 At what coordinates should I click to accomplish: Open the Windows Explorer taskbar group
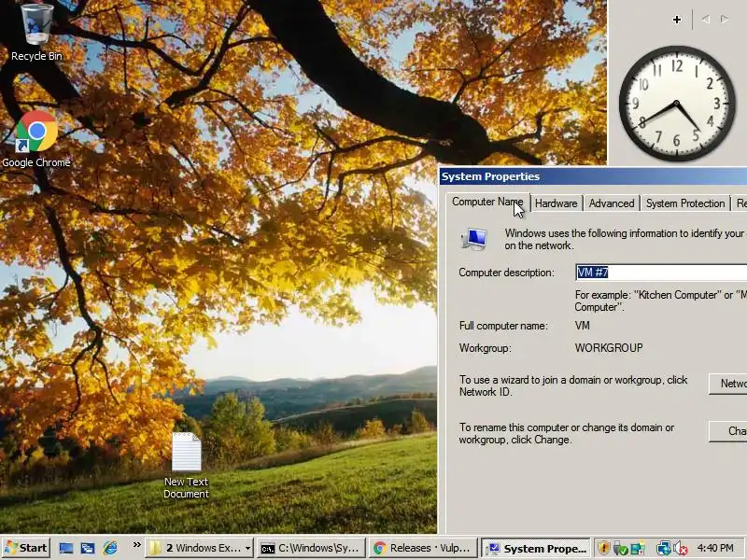point(200,548)
